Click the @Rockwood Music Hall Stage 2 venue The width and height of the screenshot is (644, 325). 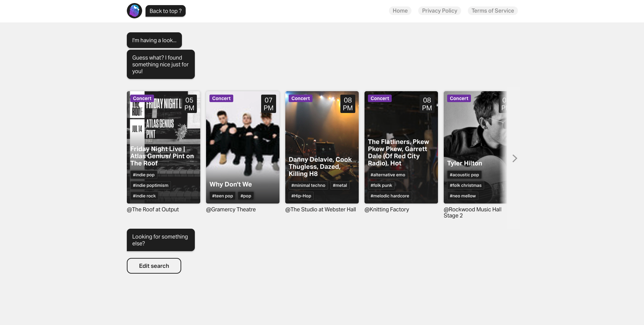[473, 213]
